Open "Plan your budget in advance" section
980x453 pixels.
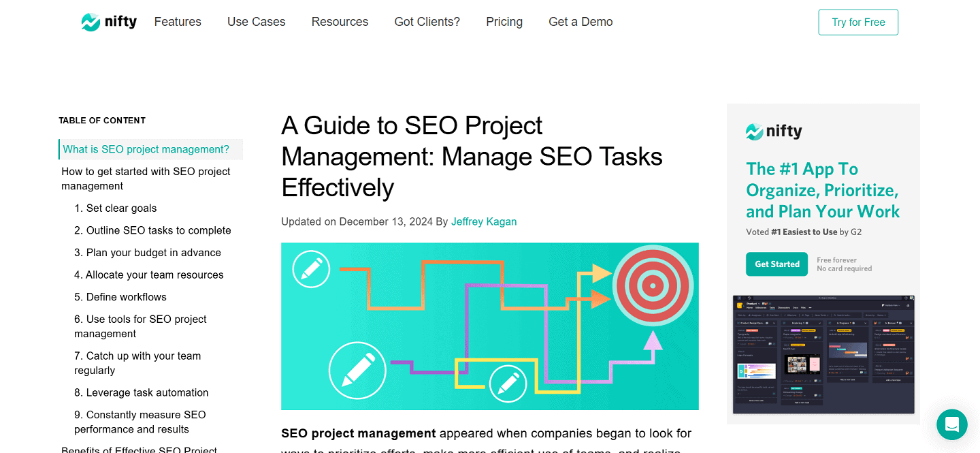147,252
